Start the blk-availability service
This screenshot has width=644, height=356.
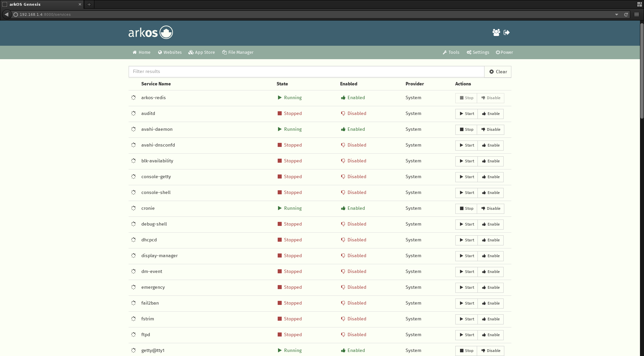point(466,161)
